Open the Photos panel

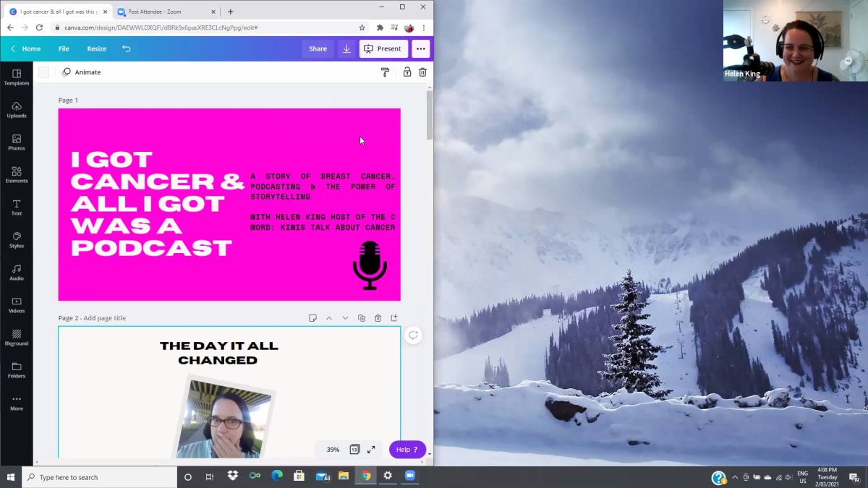17,142
